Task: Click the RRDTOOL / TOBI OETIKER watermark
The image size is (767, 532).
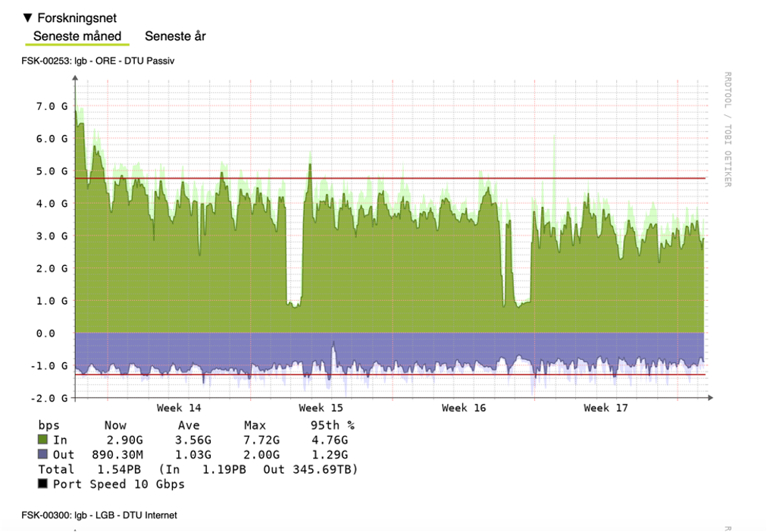Action: point(727,129)
